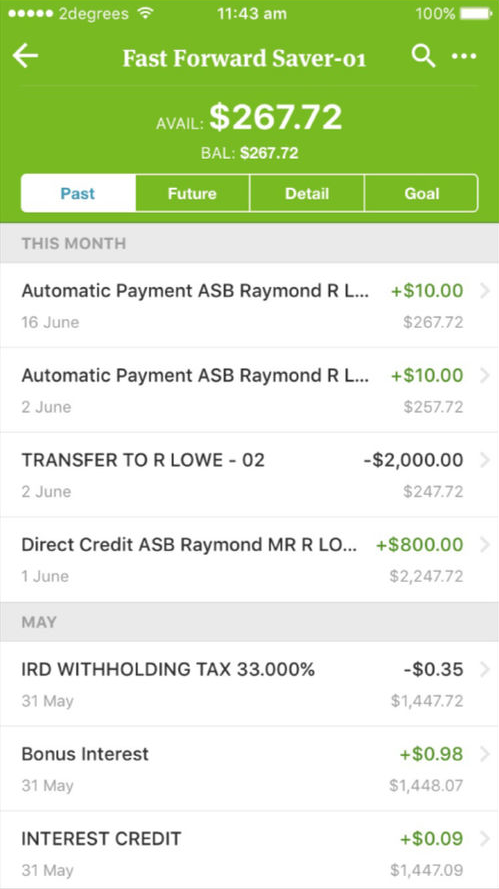Open chevron for IRD Withholding Tax row
This screenshot has width=499, height=889.
[484, 670]
